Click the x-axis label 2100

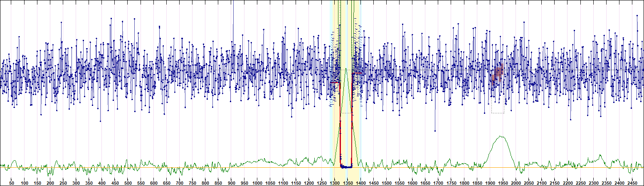point(542,183)
